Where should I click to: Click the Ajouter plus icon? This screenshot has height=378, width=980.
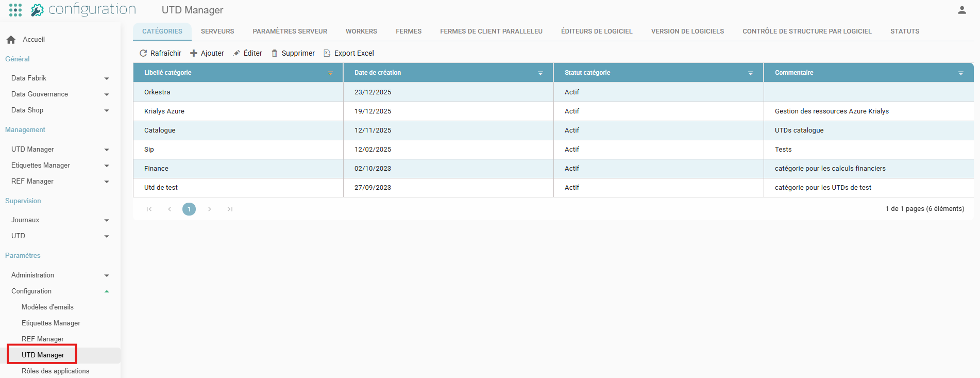[x=194, y=53]
